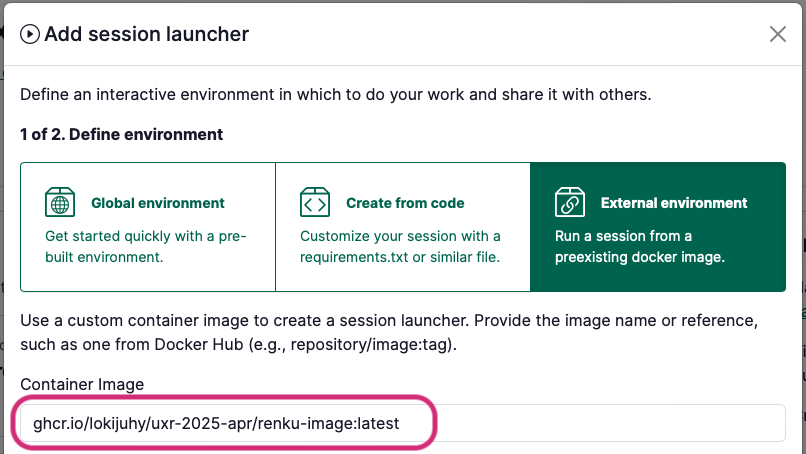Click the 'renku-image:latest' text inside the field

[x=328, y=423]
